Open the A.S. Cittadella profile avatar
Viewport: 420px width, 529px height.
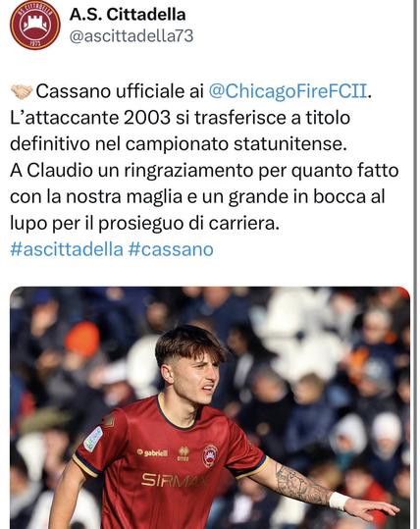pyautogui.click(x=35, y=25)
